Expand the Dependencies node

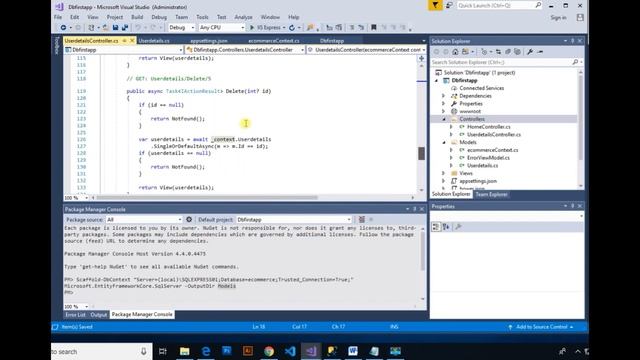(x=444, y=96)
